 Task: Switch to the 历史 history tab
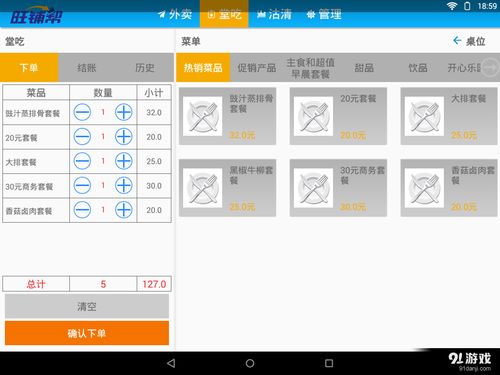click(x=145, y=68)
